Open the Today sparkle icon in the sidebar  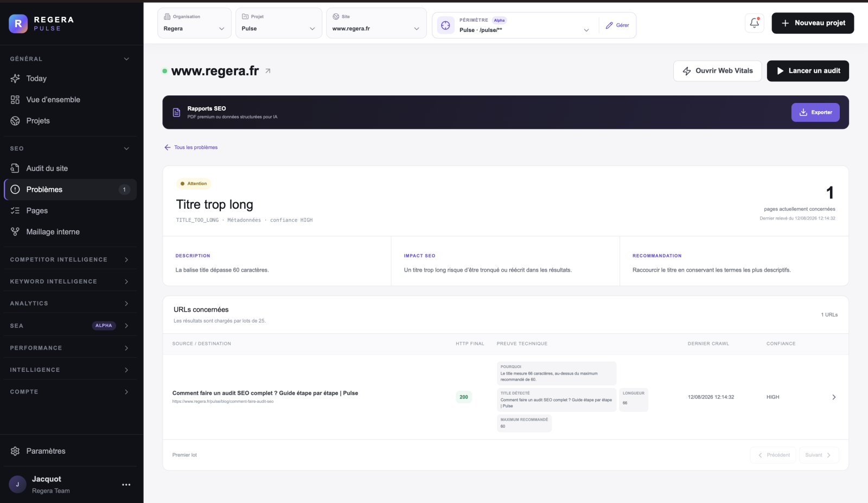point(15,79)
